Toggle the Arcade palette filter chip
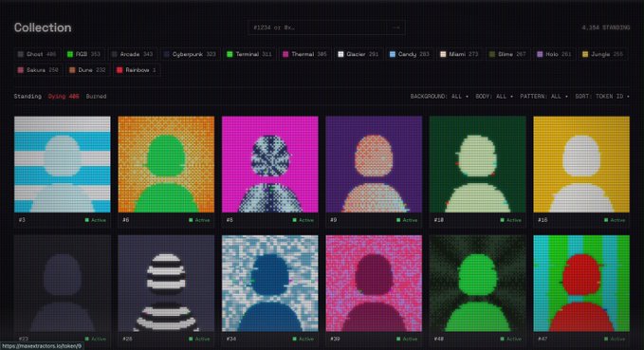The image size is (644, 350). coord(132,54)
